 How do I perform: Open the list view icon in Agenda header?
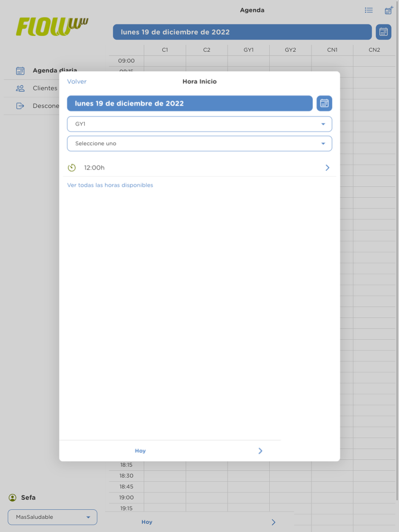[x=369, y=10]
